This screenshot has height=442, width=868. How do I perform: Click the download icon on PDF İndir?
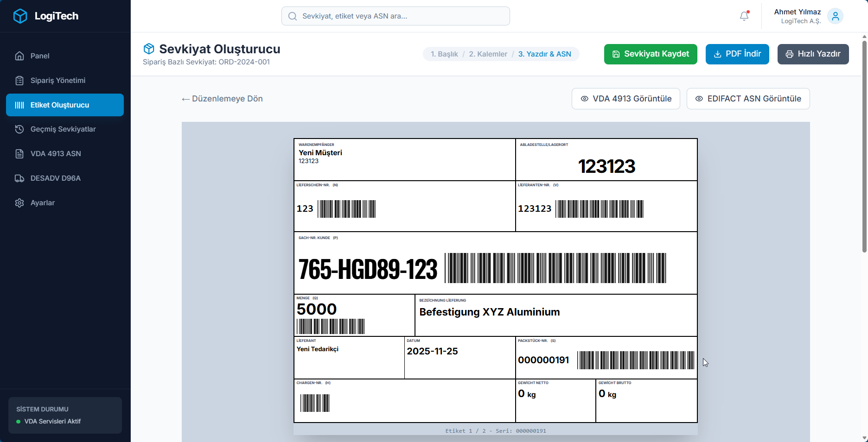tap(717, 54)
